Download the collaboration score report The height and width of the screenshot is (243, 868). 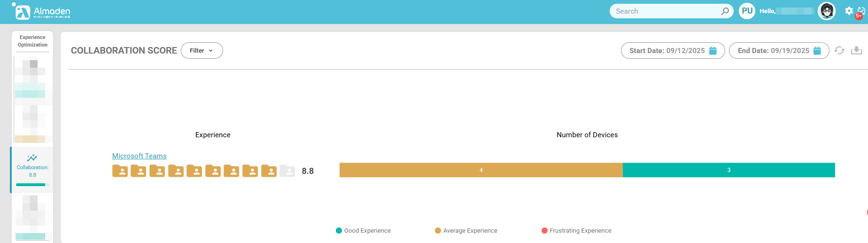(856, 50)
